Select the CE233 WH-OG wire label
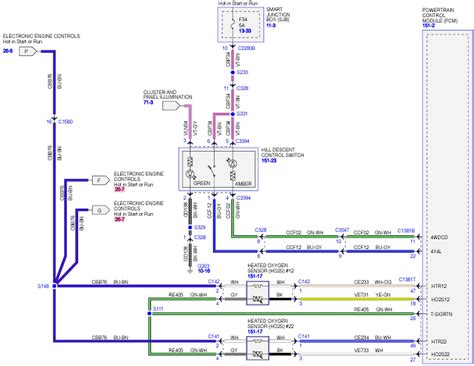The image size is (474, 366). pos(373,282)
